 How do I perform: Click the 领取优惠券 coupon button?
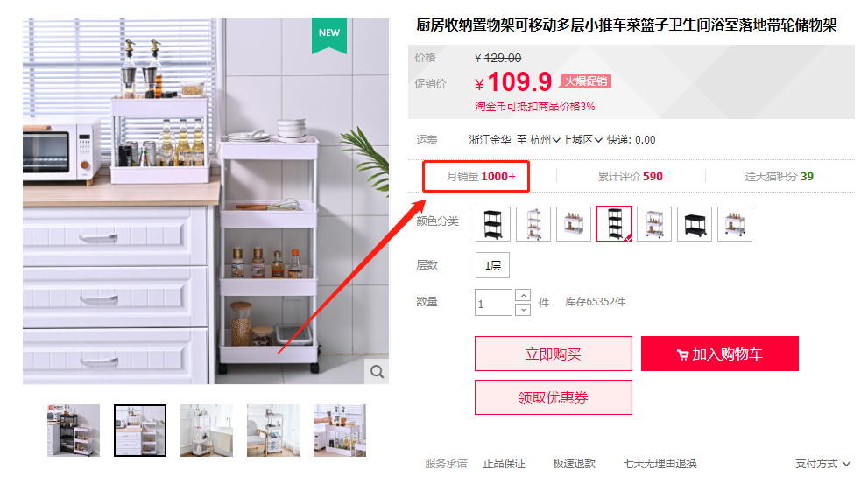(x=554, y=397)
